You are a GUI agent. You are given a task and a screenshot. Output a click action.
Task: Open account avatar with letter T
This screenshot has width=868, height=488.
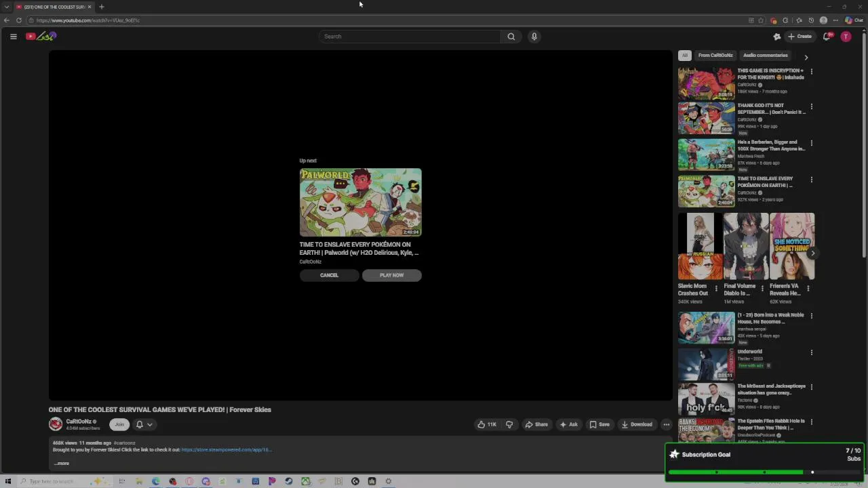(x=846, y=37)
